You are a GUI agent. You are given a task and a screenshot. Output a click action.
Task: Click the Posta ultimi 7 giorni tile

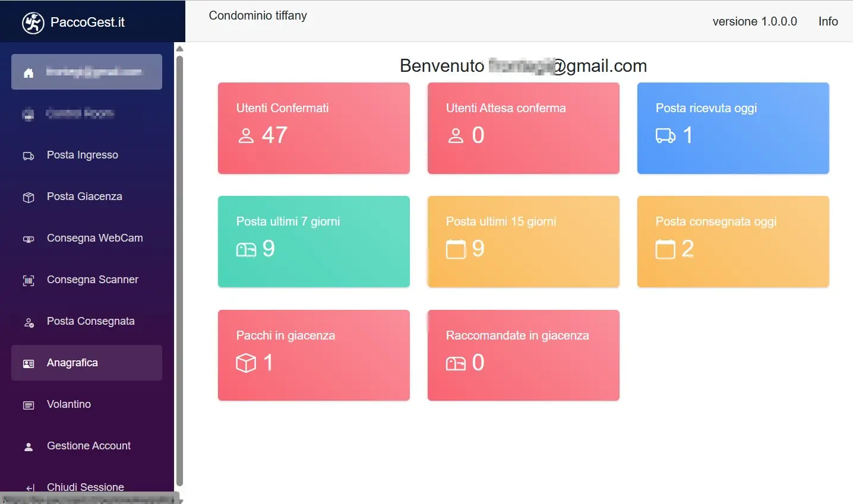314,242
